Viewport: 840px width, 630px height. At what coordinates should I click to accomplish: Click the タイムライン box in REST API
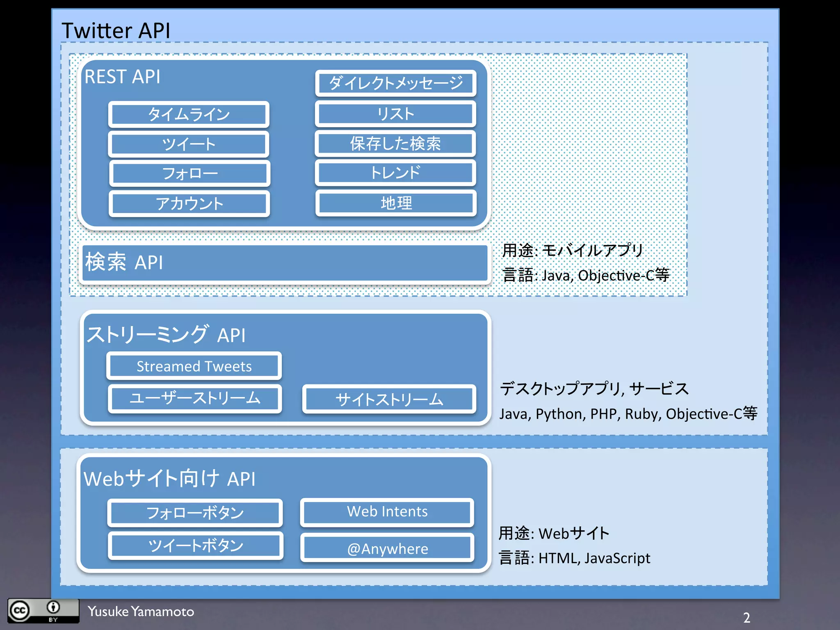tap(189, 114)
